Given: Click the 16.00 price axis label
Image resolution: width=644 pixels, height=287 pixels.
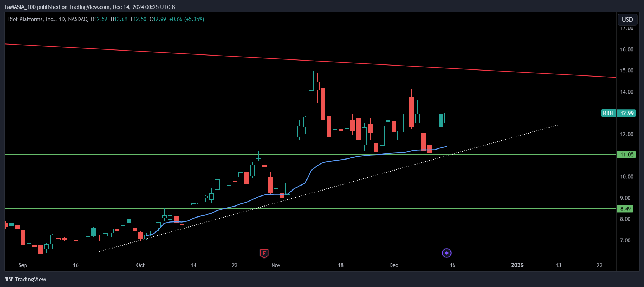Looking at the screenshot, I should point(627,49).
